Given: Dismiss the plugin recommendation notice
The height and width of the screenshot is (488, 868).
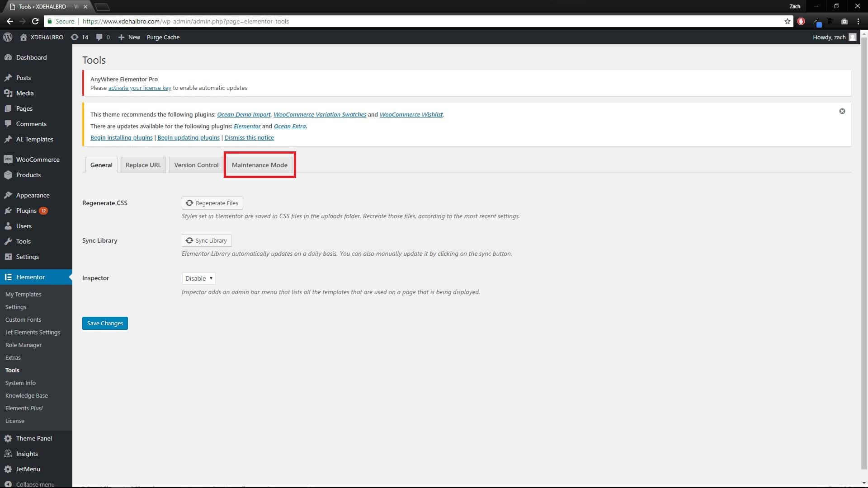Looking at the screenshot, I should tap(842, 111).
